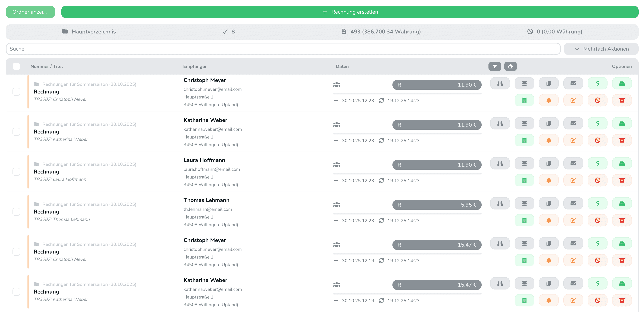Select the copy icon for Thomas Lehmann's invoice
This screenshot has height=312, width=644.
coord(549,203)
